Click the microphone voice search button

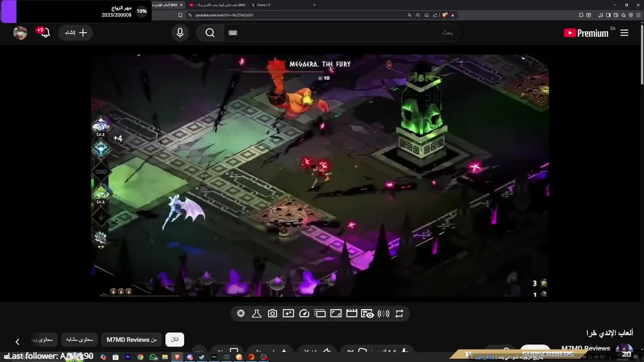180,33
